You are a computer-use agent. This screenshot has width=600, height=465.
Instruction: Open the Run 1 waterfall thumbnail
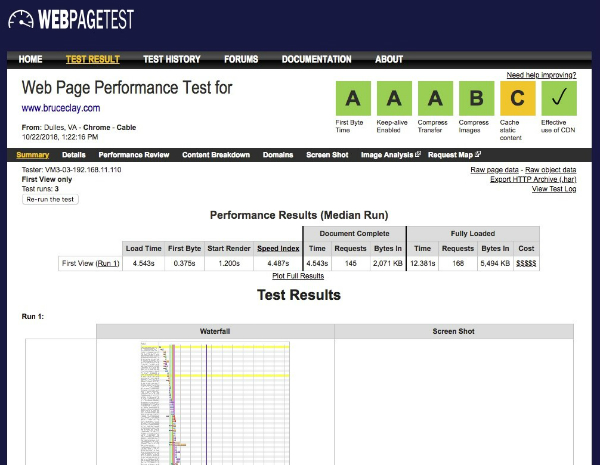(215, 403)
